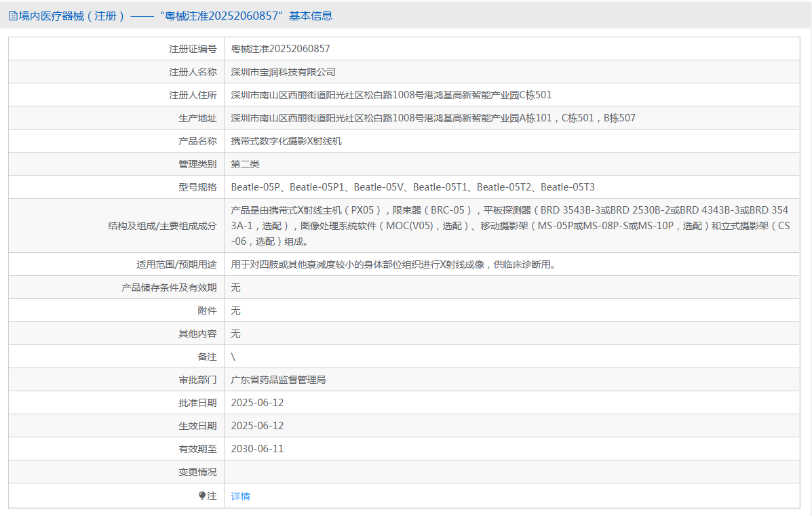
Task: Select the 第二类 management category value
Action: pyautogui.click(x=245, y=164)
